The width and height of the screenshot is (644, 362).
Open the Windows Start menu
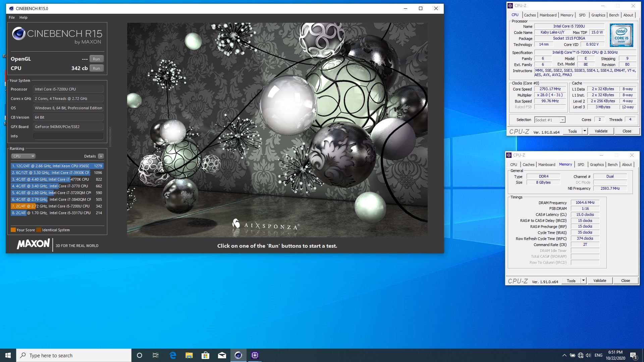(x=8, y=355)
